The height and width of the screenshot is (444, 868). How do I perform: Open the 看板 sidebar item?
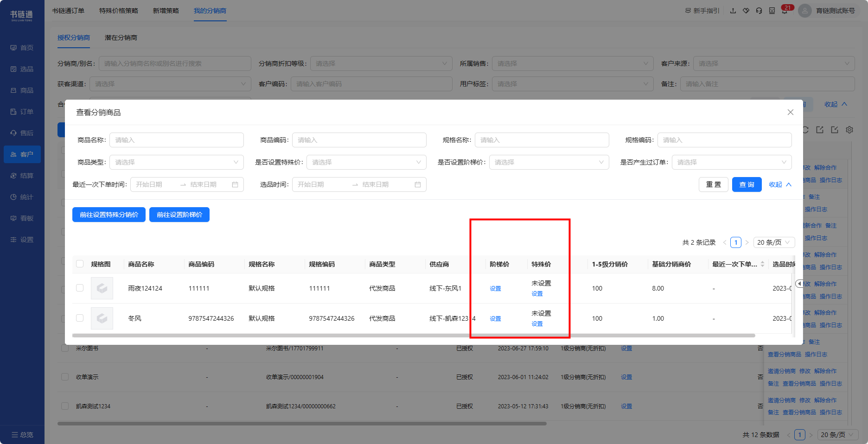[22, 218]
